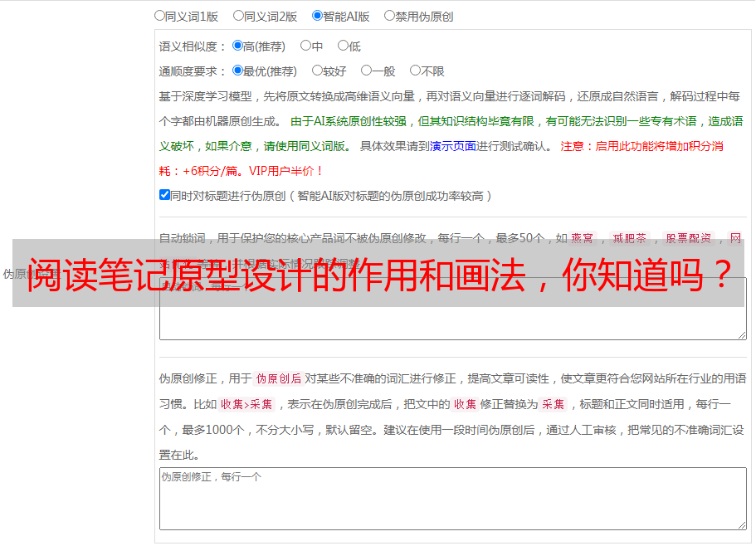Set 通顺度要求 to 不限

(x=415, y=71)
